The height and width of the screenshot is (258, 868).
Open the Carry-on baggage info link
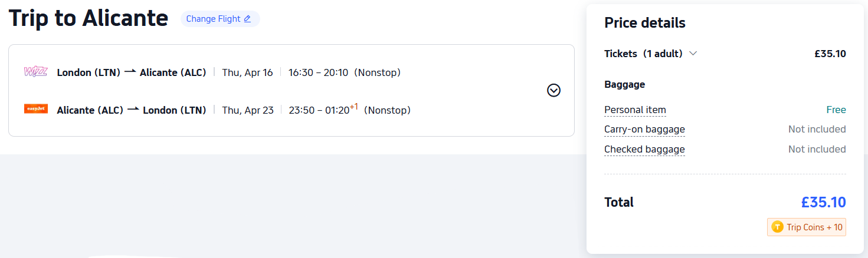(x=644, y=130)
